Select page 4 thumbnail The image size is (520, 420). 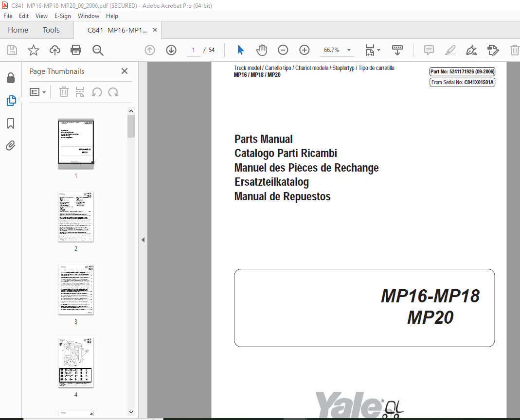point(76,362)
